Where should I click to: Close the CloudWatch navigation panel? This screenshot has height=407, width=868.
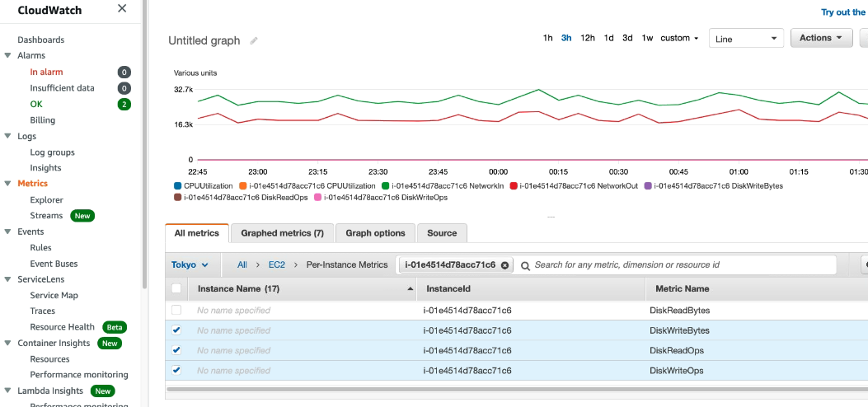[x=122, y=8]
